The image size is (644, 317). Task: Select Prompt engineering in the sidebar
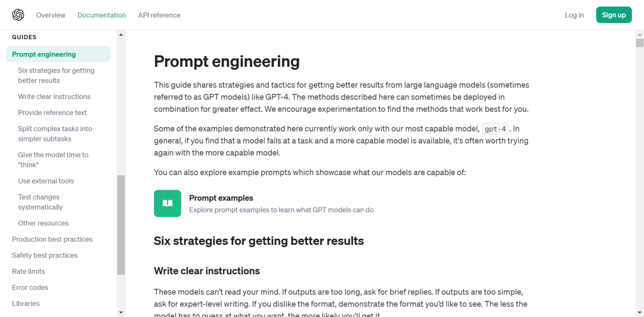click(x=44, y=54)
